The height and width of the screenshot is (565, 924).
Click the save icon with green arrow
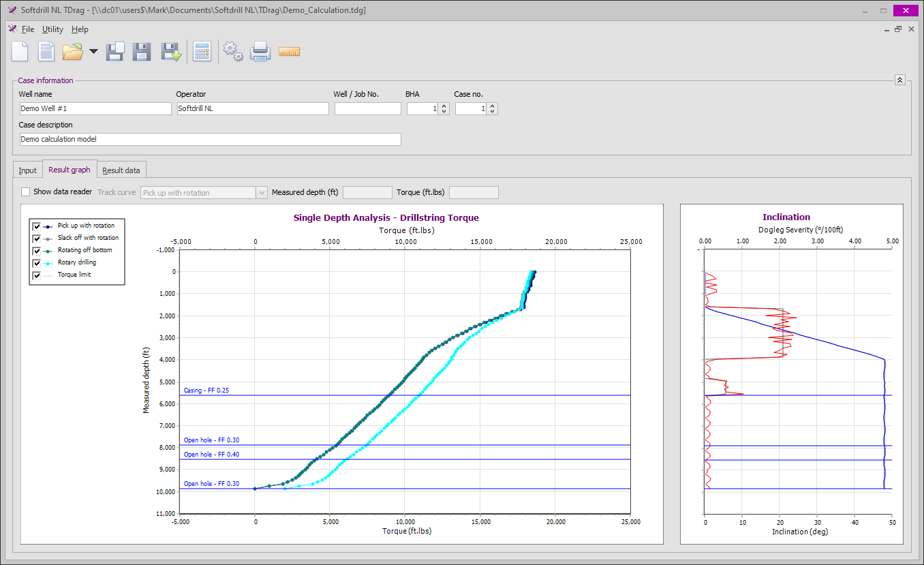[170, 52]
